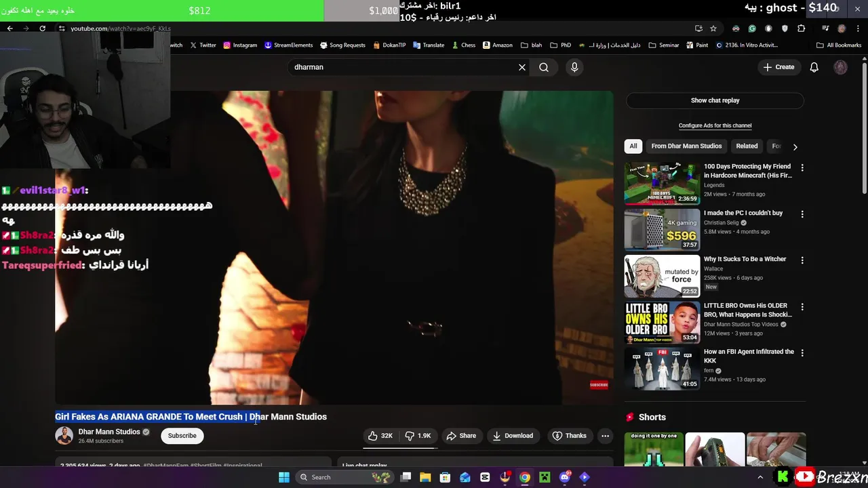The width and height of the screenshot is (868, 488).
Task: Download the video
Action: pos(513,436)
